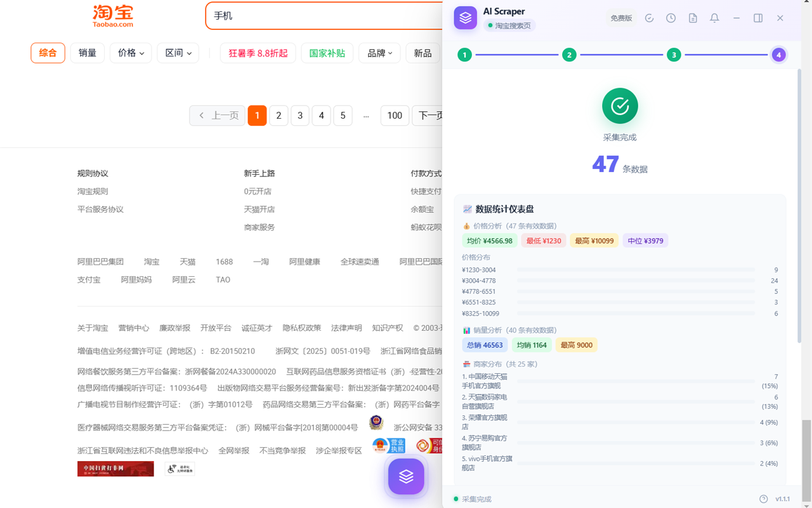
Task: Go to page 5
Action: 343,116
